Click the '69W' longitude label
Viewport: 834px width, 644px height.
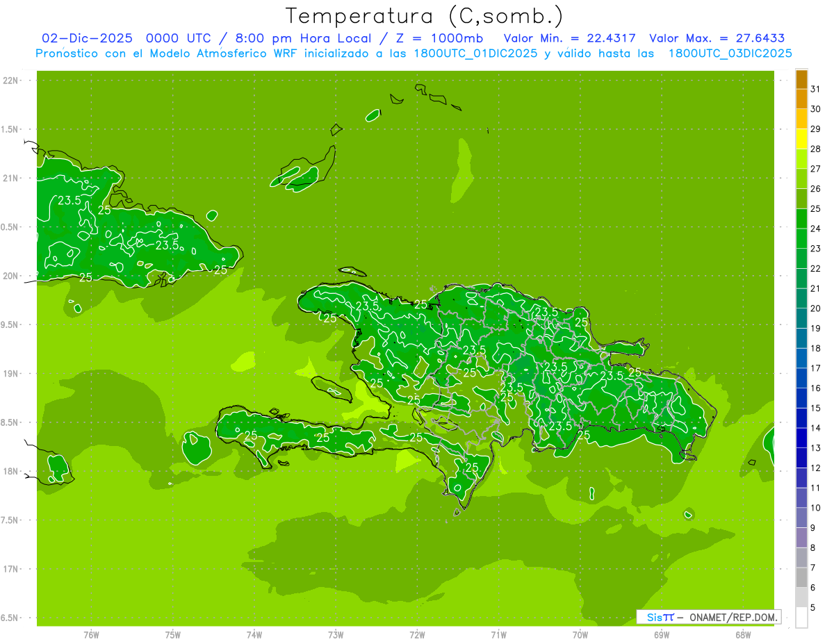pyautogui.click(x=662, y=634)
